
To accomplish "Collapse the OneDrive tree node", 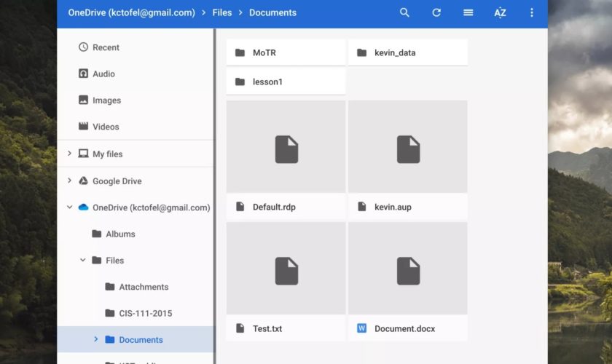I will coord(70,207).
